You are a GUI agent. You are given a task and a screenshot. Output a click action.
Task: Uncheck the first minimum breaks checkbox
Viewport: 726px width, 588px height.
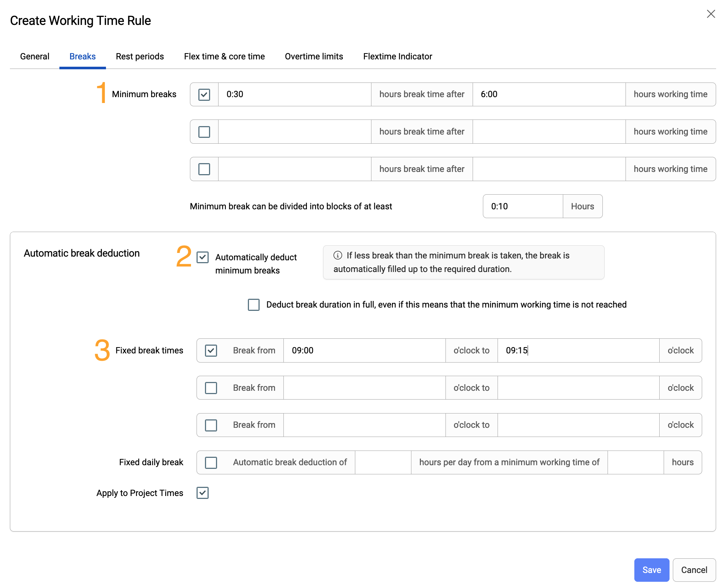pos(204,95)
